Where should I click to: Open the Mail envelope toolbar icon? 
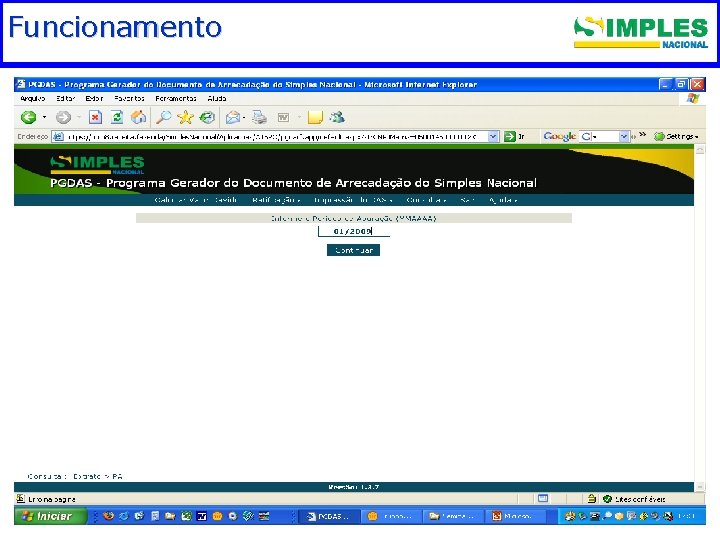(x=233, y=118)
